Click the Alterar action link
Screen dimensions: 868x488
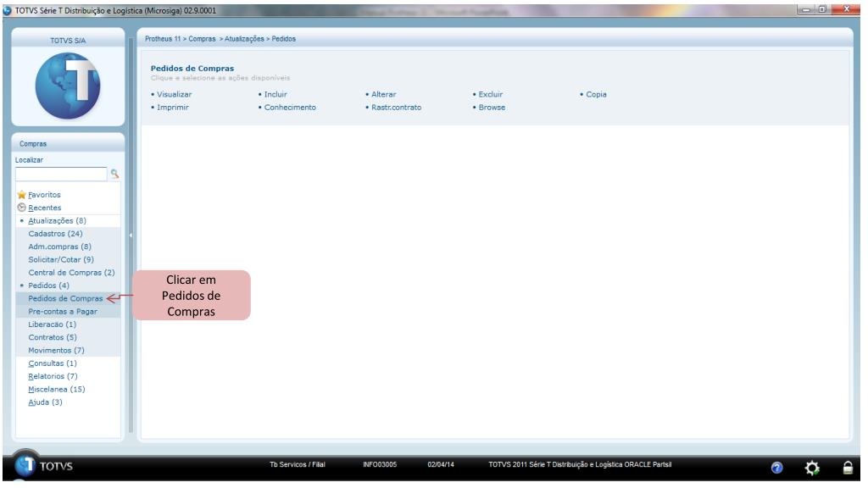coord(384,95)
